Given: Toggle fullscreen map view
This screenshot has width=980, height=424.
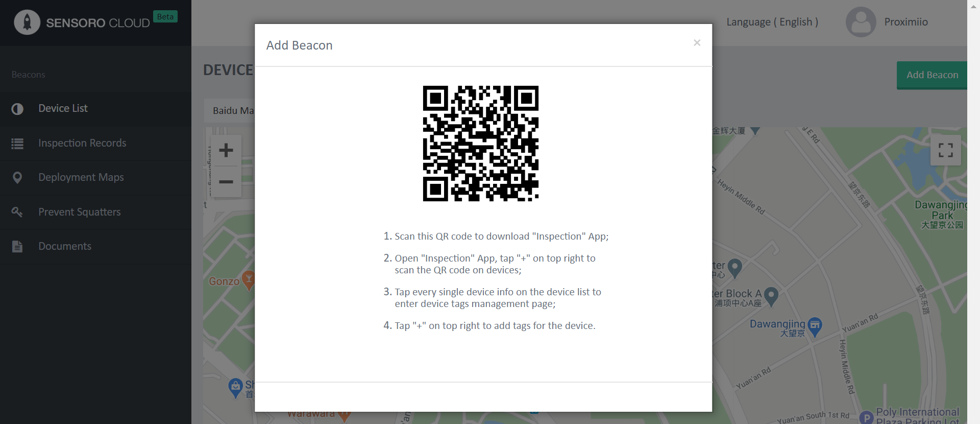Looking at the screenshot, I should click(x=946, y=150).
